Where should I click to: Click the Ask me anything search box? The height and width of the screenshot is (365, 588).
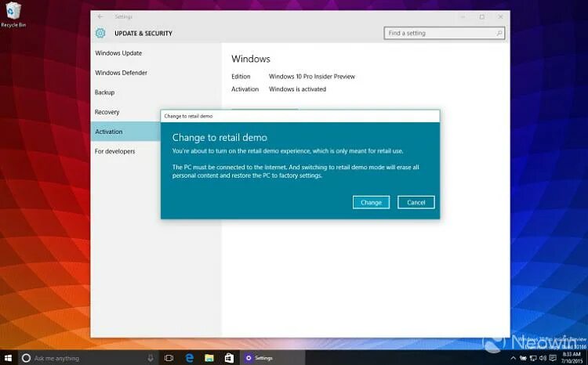pos(87,358)
